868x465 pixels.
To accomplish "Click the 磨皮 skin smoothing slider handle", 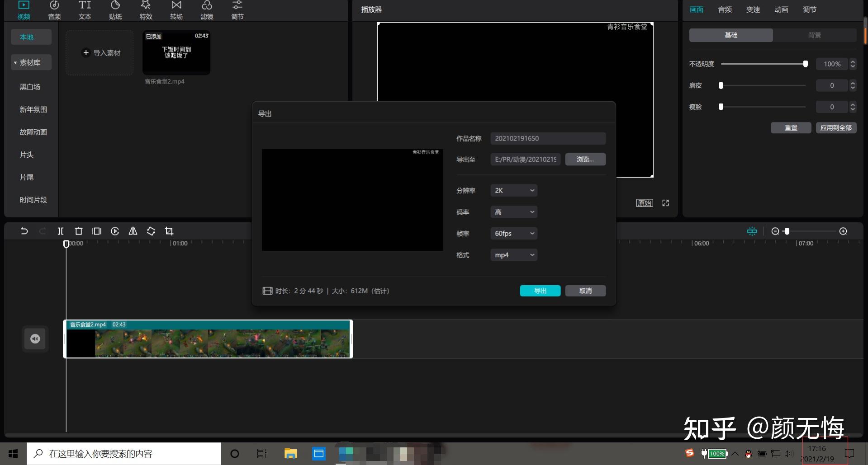I will (721, 85).
